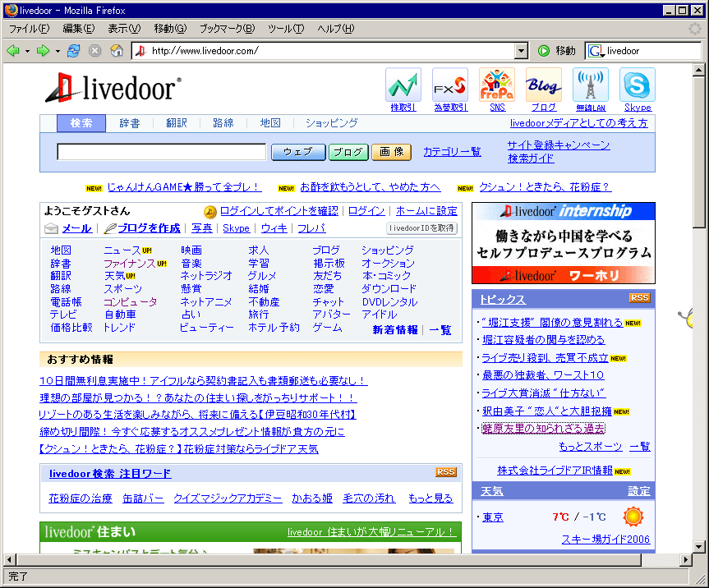
Task: Click the トピックス RSS badge
Action: (639, 298)
